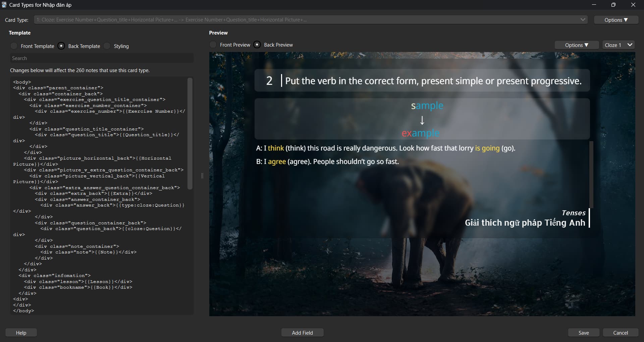The width and height of the screenshot is (644, 342).
Task: Click the template Search field
Action: coord(102,58)
